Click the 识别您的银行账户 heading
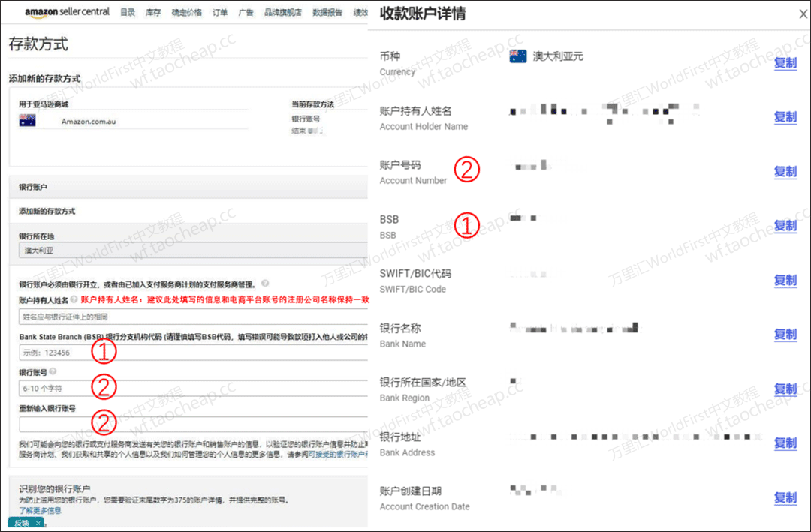This screenshot has width=811, height=532. tap(54, 488)
